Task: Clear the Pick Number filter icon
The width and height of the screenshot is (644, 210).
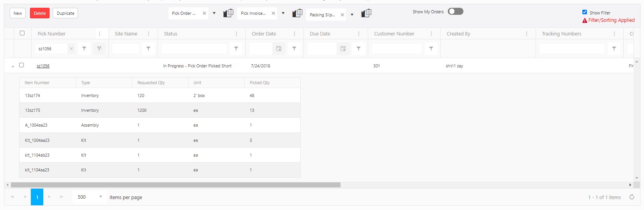Action: tap(99, 49)
